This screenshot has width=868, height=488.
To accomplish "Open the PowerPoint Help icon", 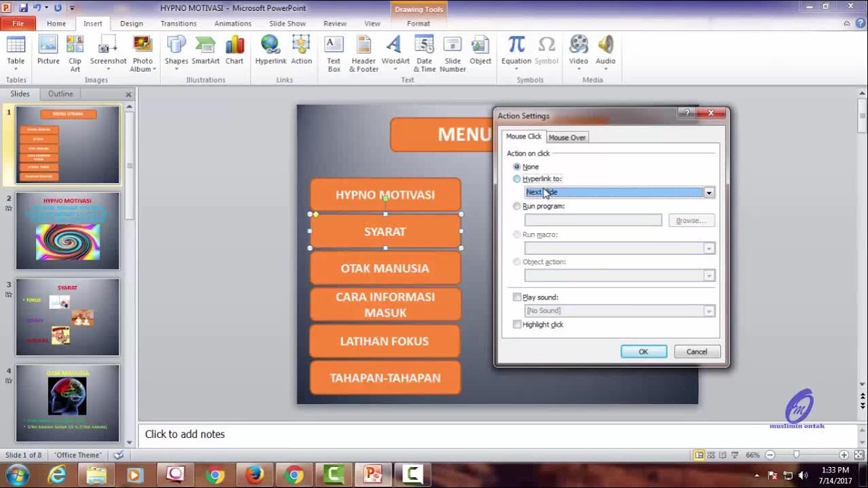I will [860, 23].
